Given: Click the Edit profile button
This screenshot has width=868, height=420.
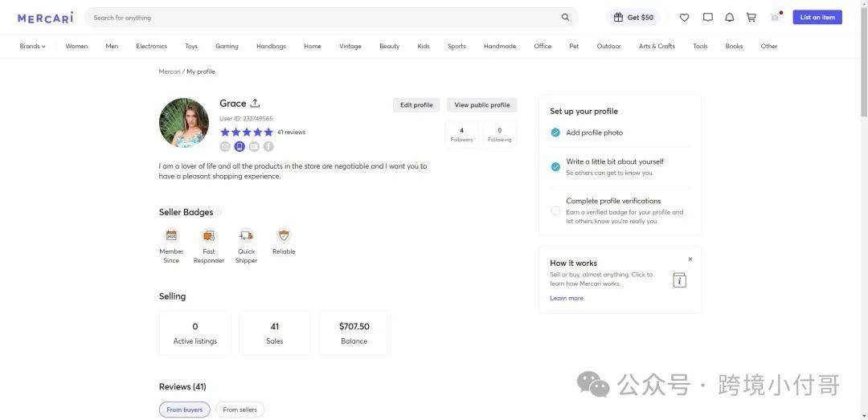Looking at the screenshot, I should 416,105.
